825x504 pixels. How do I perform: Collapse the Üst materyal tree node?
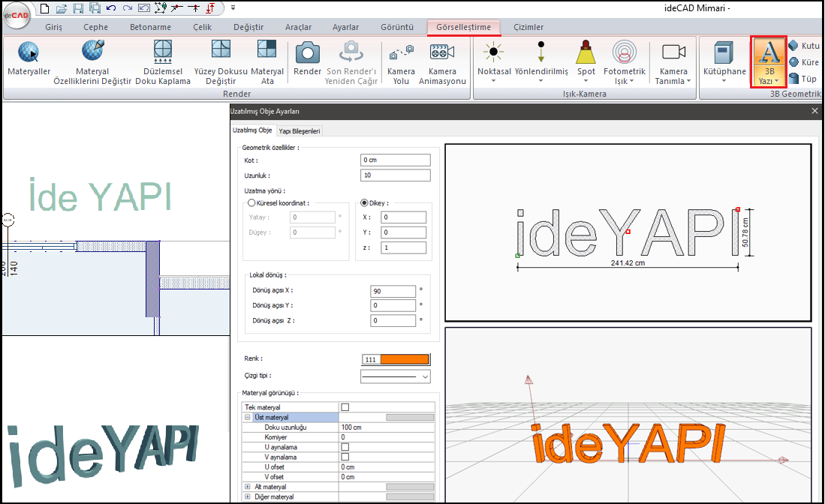point(248,417)
